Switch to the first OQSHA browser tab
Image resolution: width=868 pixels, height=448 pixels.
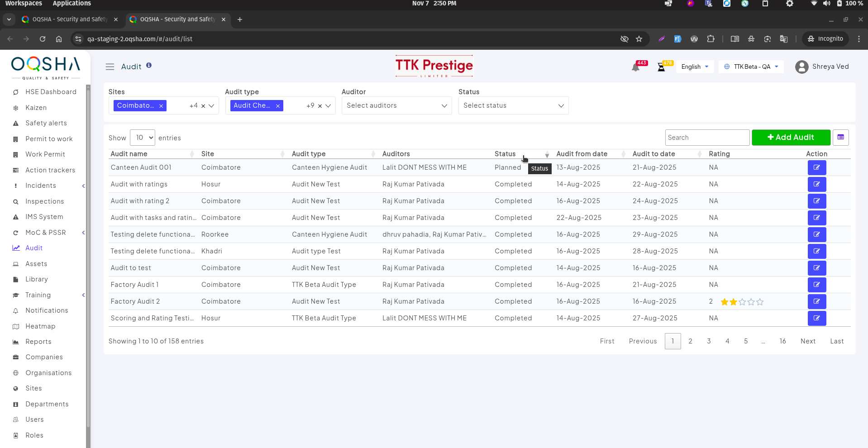coord(69,19)
